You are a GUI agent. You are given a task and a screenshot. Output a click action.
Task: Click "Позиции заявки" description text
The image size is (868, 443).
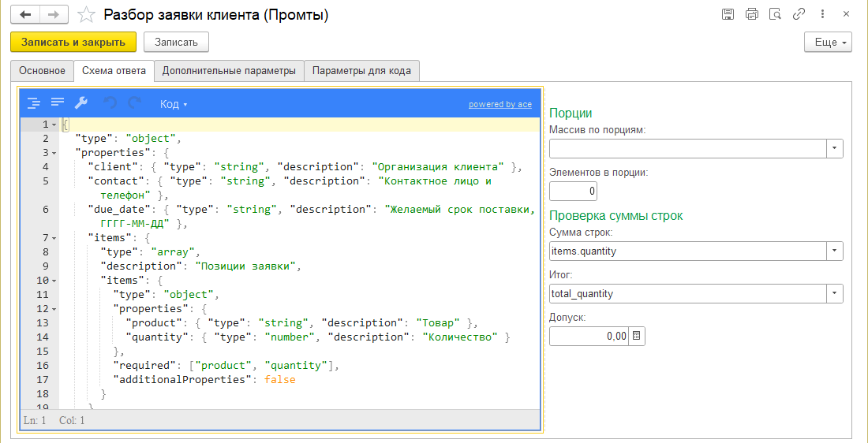(246, 266)
